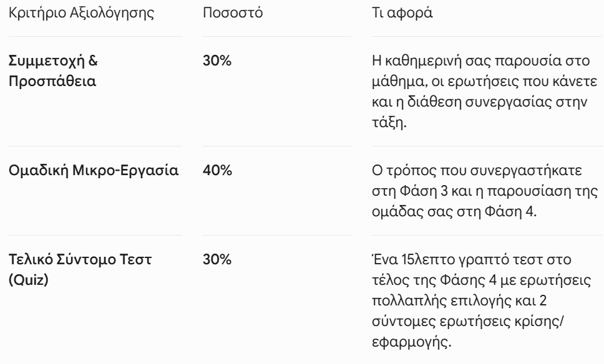Screen dimensions: 604x364
Task: Click the word 'Προσπάθεια' in first row
Action: pyautogui.click(x=52, y=81)
